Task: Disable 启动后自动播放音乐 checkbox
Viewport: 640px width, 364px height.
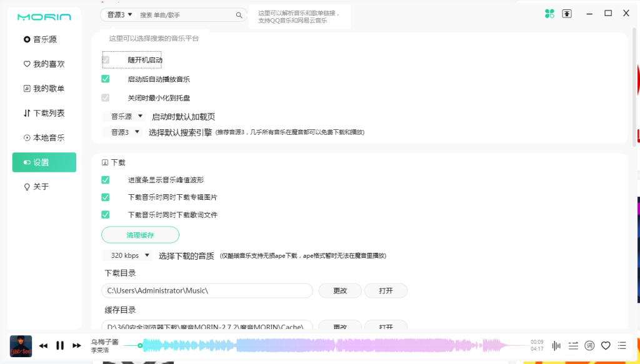Action: click(x=106, y=79)
